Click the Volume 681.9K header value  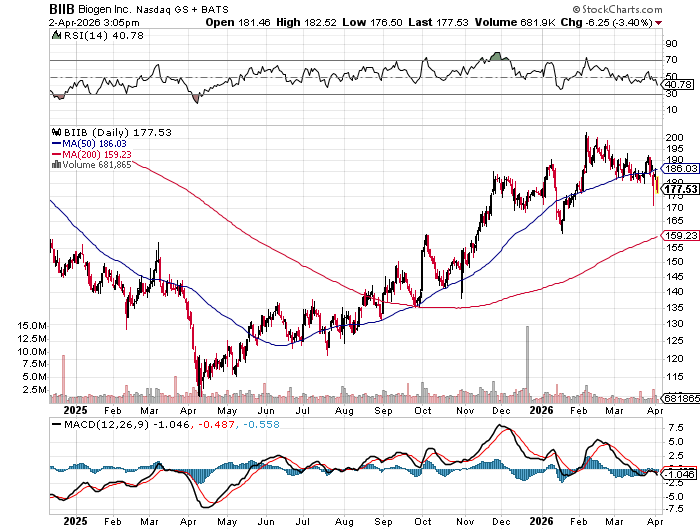(x=515, y=22)
